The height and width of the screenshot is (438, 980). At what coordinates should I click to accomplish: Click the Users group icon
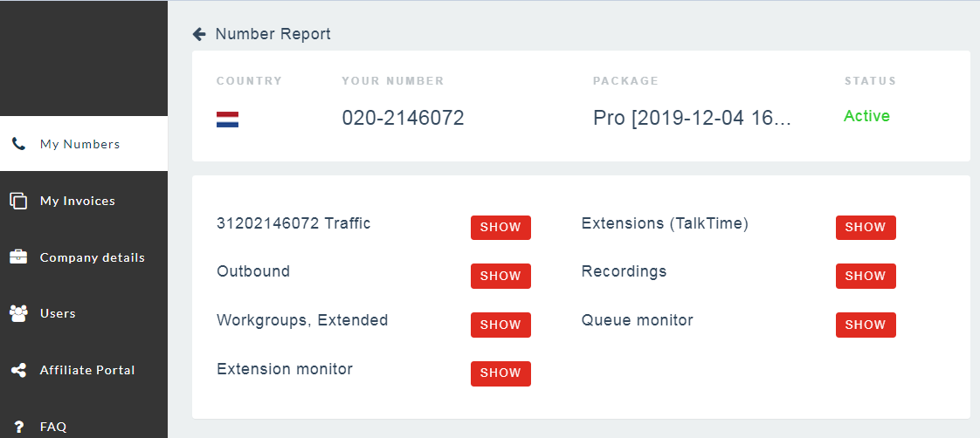[x=18, y=313]
